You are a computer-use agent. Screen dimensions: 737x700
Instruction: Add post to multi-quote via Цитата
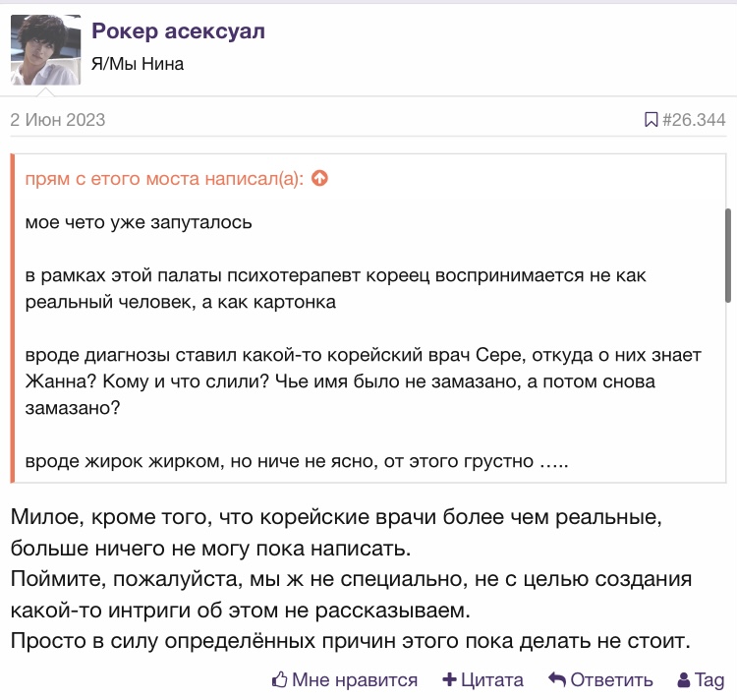(491, 679)
